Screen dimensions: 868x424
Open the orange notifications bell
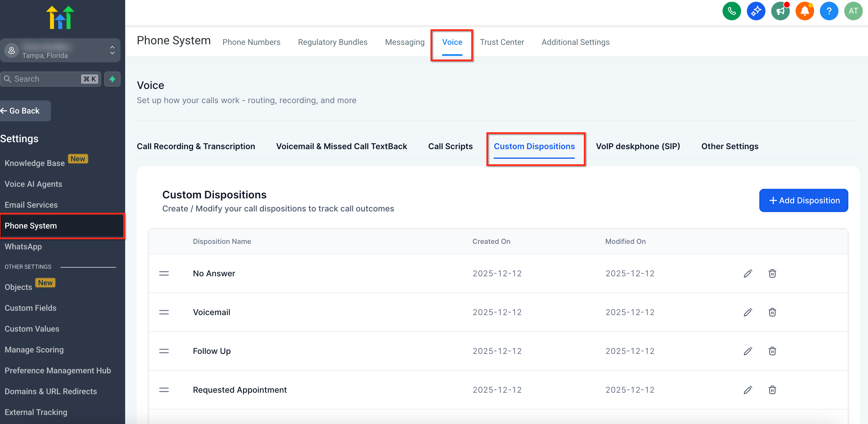tap(804, 11)
